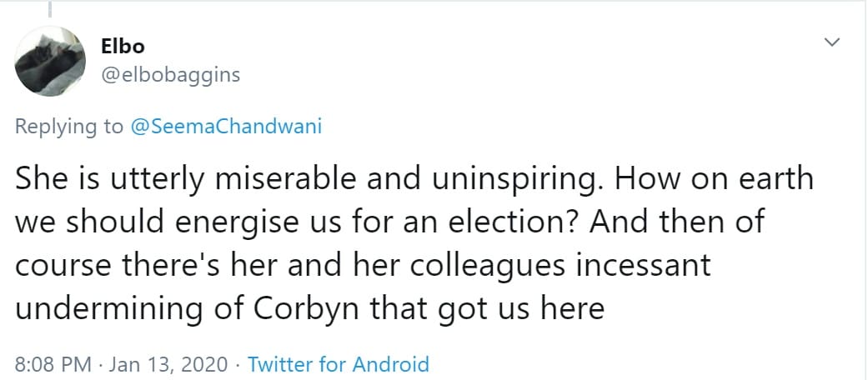
Task: Click Elbo's round profile avatar
Action: [50, 61]
